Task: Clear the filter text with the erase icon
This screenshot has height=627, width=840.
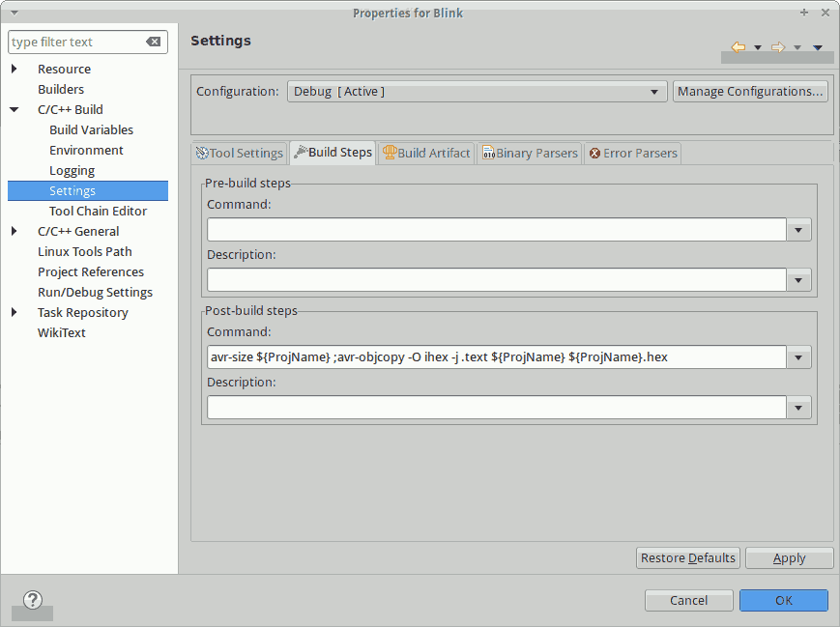Action: tap(154, 43)
